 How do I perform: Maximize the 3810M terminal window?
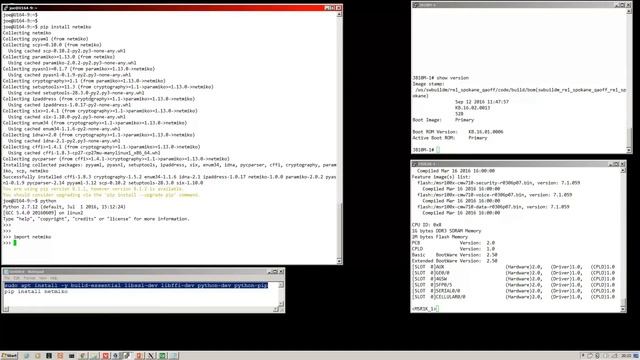(622, 5)
